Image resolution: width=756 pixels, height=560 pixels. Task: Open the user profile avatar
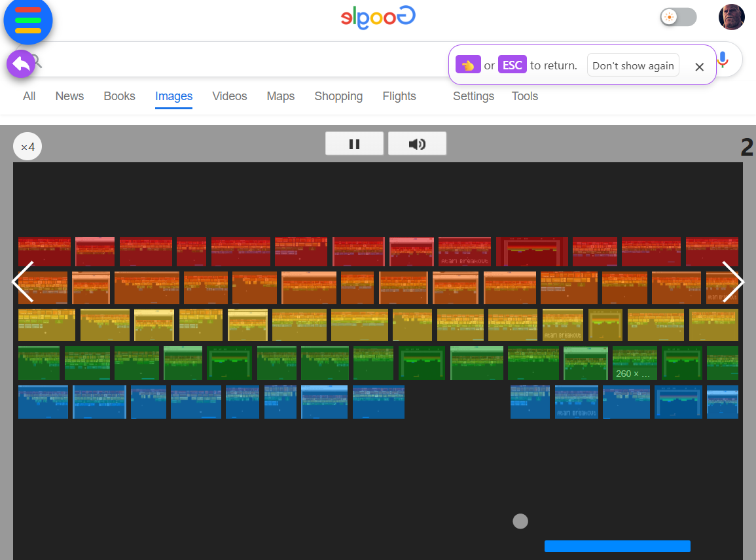(731, 17)
